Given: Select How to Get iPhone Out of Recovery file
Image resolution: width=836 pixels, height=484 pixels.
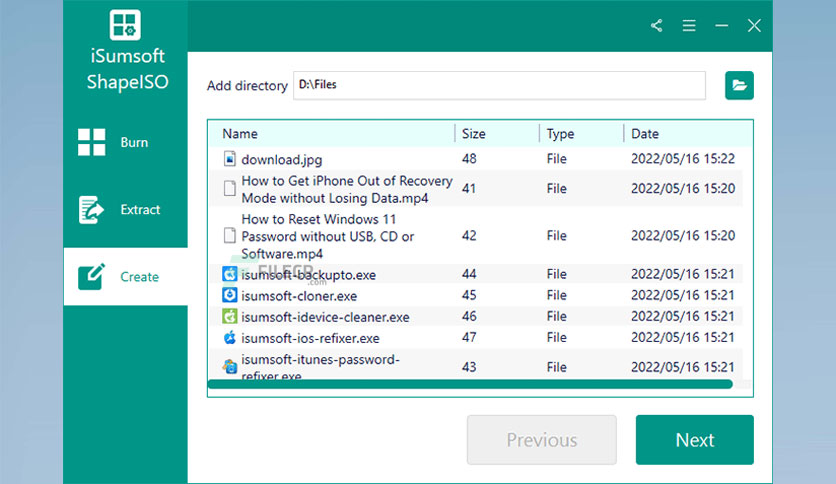Looking at the screenshot, I should click(x=347, y=189).
